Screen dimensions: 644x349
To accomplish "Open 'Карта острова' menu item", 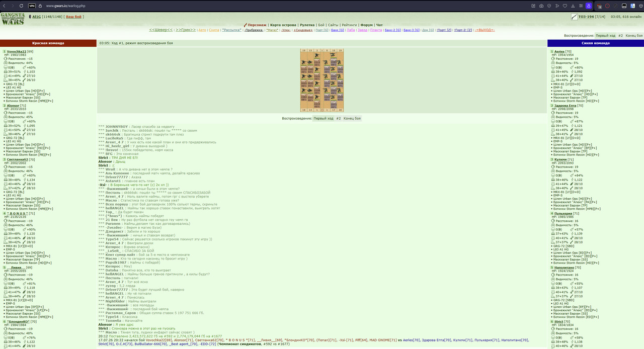I will coord(283,25).
